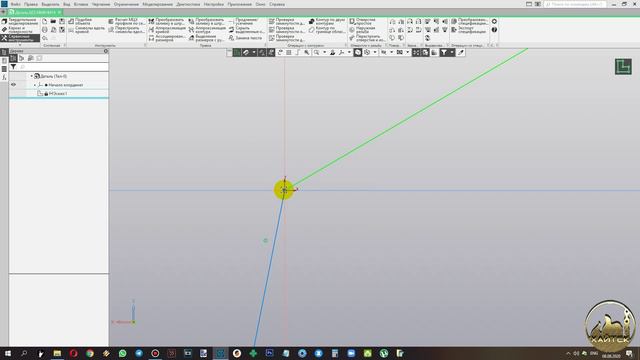Click the variables fx sidebar icon
The width and height of the screenshot is (640, 360).
click(x=4, y=77)
